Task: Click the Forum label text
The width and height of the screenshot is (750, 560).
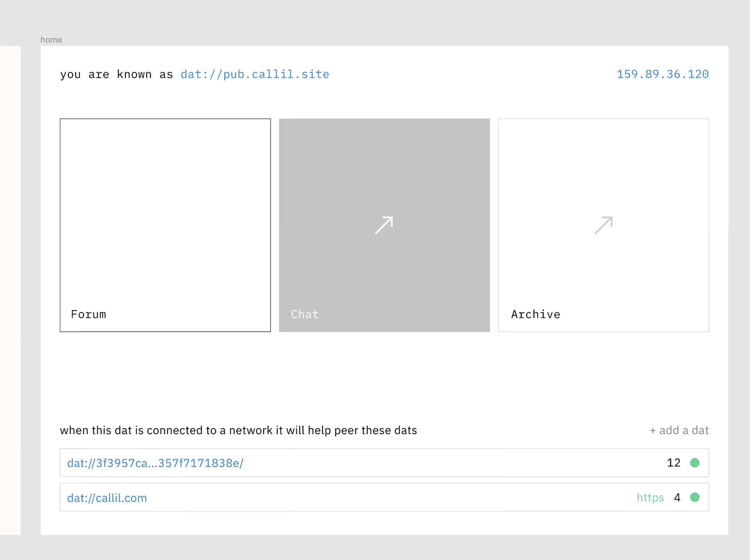Action: [x=88, y=314]
